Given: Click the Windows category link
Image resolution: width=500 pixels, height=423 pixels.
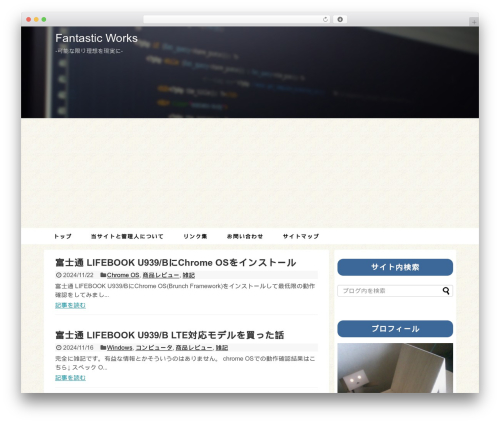Looking at the screenshot, I should 119,348.
